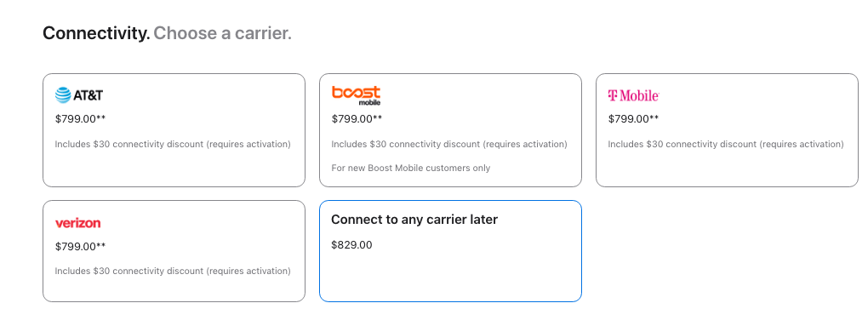Click Verizon's connectivity discount note

(173, 272)
